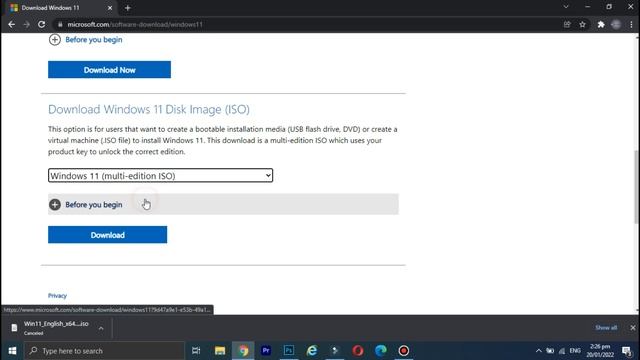Image resolution: width=640 pixels, height=360 pixels.
Task: Expand the highlighted Before you begin section
Action: coord(223,204)
